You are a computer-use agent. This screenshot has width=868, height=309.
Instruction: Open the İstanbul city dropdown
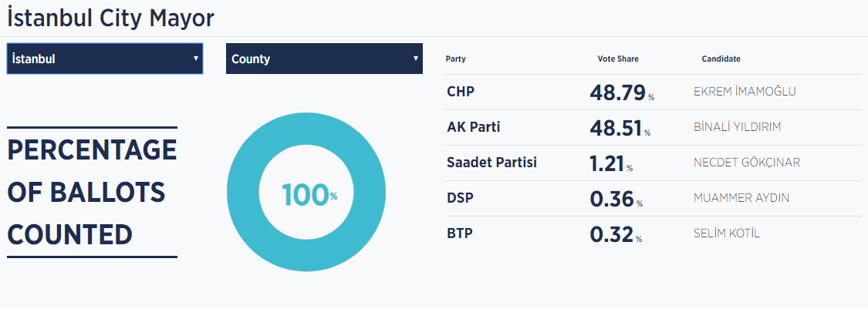coord(104,59)
